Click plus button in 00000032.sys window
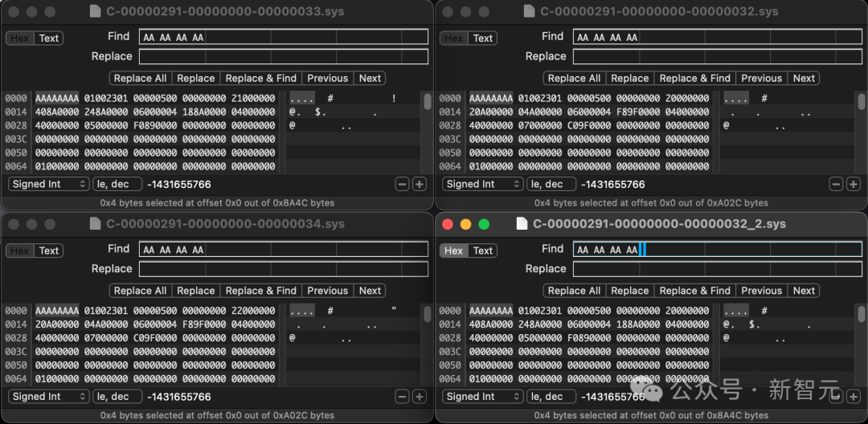Viewport: 868px width, 424px height. tap(853, 184)
